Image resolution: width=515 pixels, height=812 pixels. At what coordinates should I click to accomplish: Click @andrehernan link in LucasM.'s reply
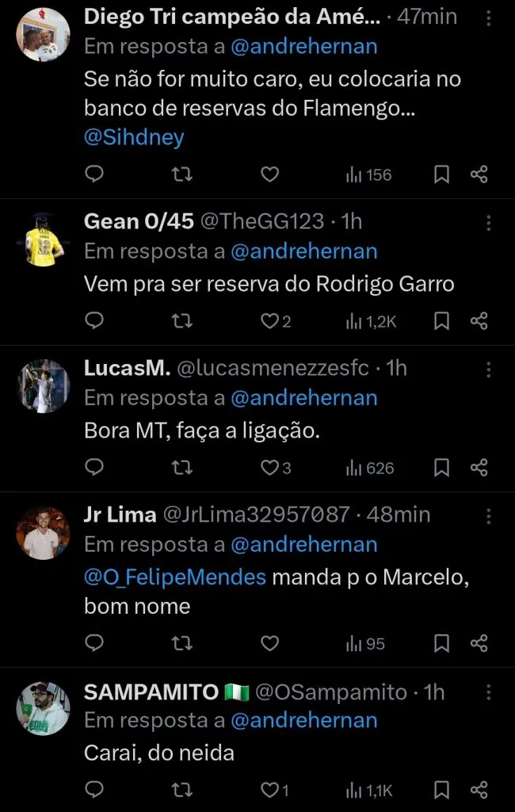(x=303, y=398)
